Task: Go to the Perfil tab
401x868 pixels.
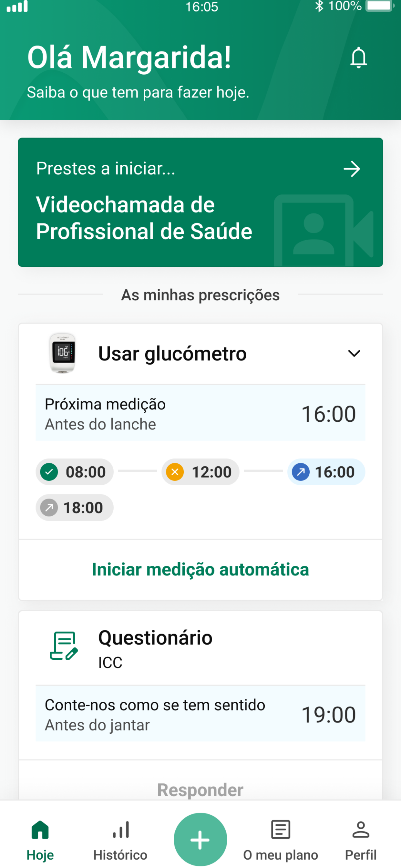Action: 361,840
